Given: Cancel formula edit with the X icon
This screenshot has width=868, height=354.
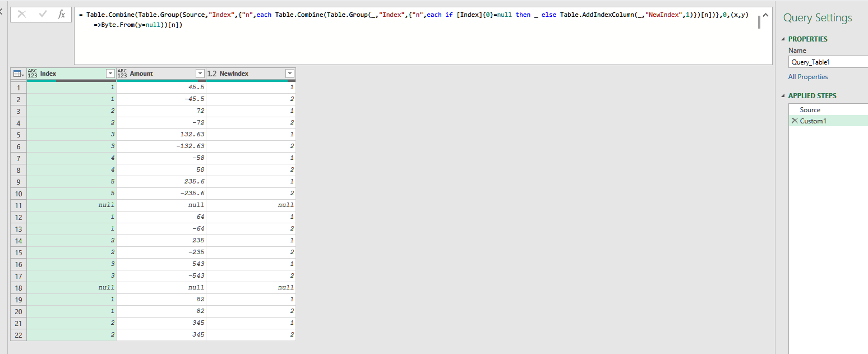Looking at the screenshot, I should (x=22, y=15).
